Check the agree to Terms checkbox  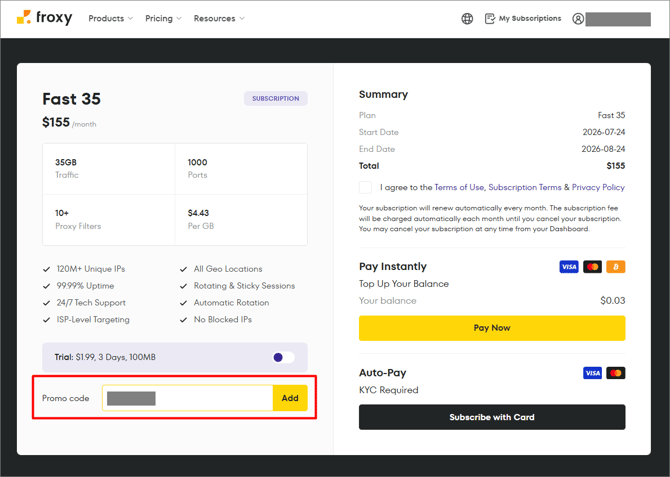(365, 187)
